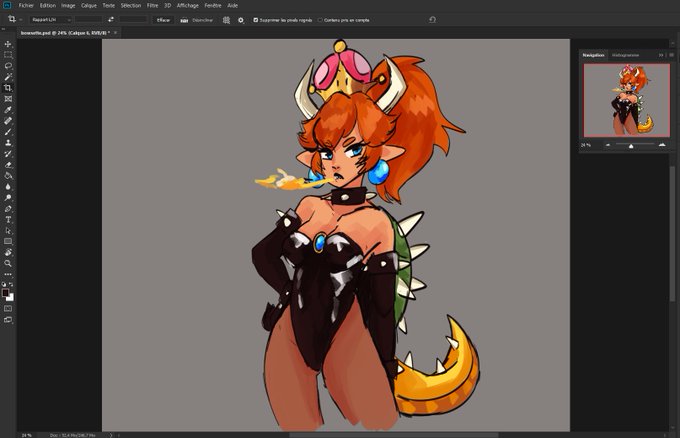Viewport: 680px width, 438px height.
Task: Close the bowsette.psd document tab
Action: click(x=115, y=33)
